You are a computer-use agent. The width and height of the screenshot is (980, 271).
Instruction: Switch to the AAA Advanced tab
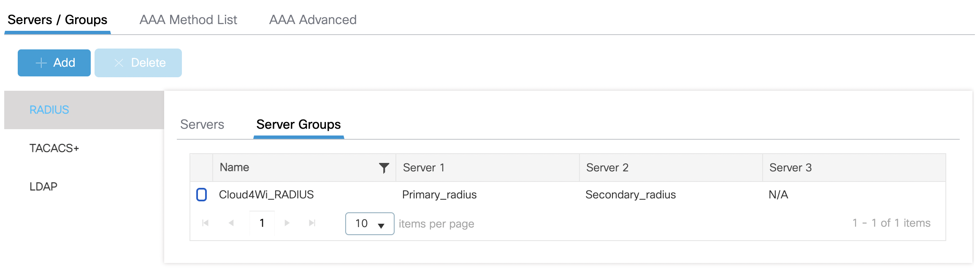pos(313,20)
